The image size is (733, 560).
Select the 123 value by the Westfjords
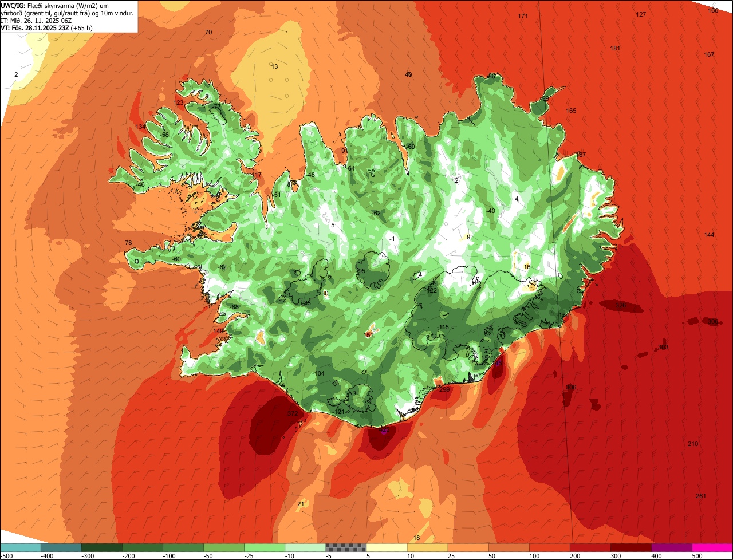point(179,103)
